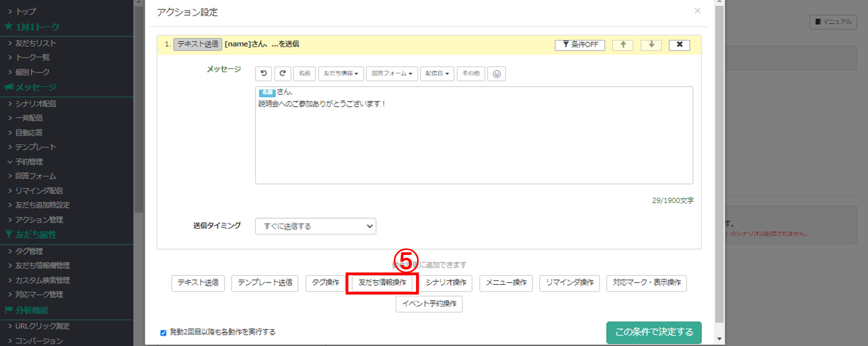Open 自動応答 in the sidebar
Screen dimensions: 868x346
(x=29, y=133)
